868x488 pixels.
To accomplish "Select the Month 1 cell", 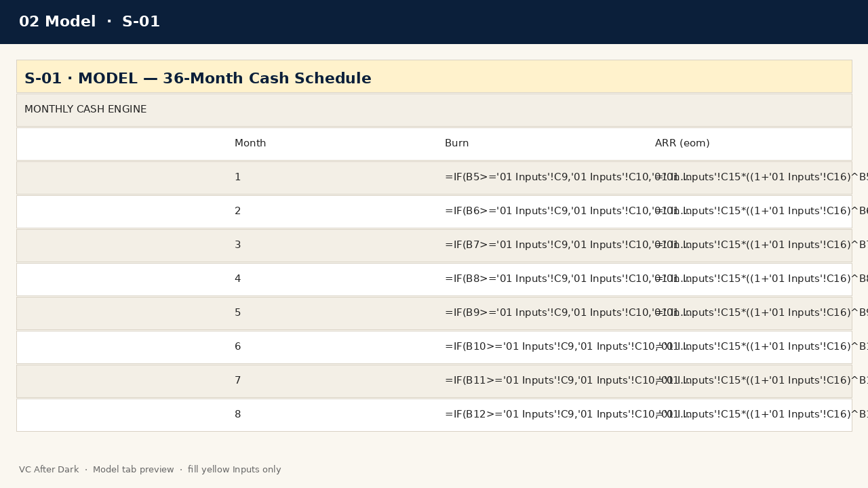I will 332,178.
